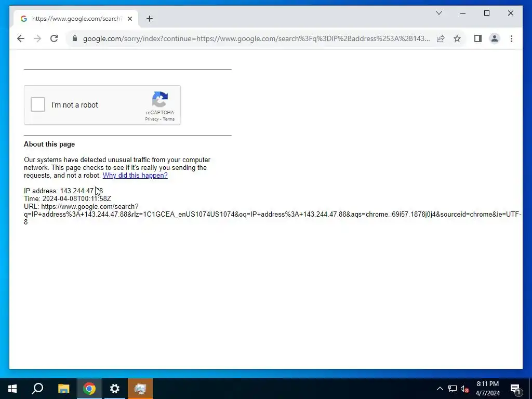Bookmark this page with the star icon
532x399 pixels.
(457, 38)
